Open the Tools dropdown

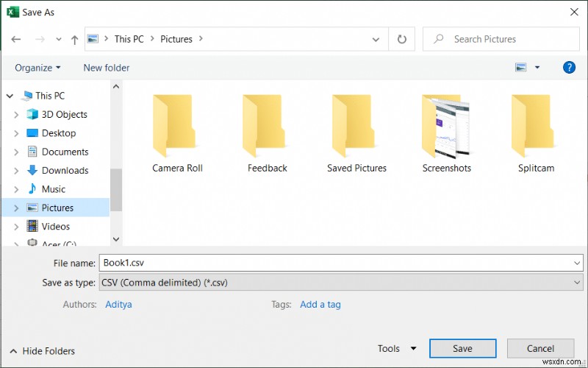coord(397,349)
